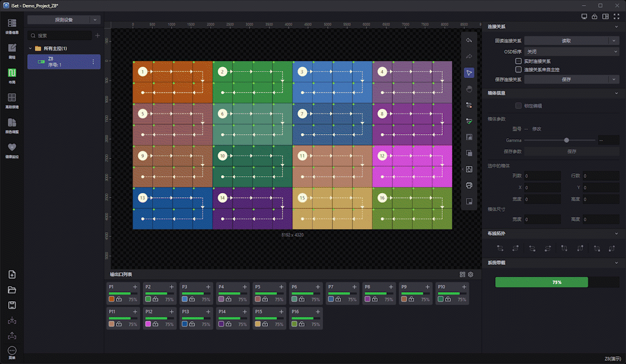Select the hand pan tool

pos(468,89)
